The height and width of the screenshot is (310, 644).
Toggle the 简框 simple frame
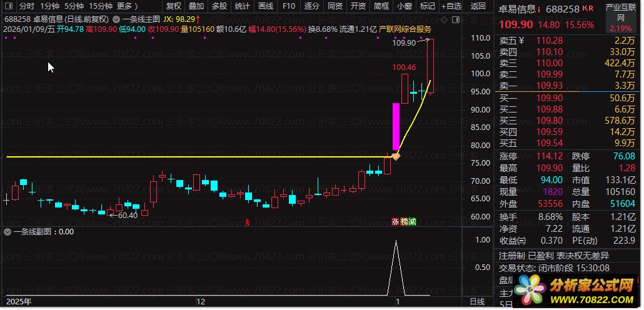(x=381, y=6)
